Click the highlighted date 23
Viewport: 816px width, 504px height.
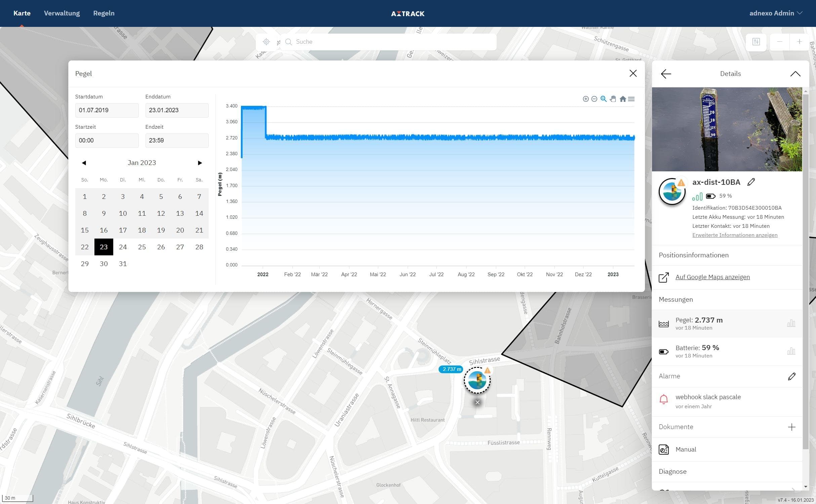coord(104,247)
